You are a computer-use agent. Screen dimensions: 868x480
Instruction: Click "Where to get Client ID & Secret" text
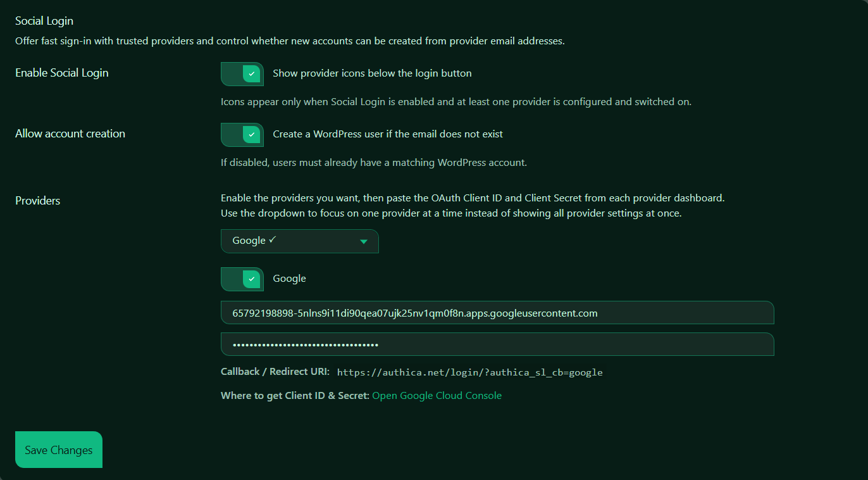[x=295, y=396]
